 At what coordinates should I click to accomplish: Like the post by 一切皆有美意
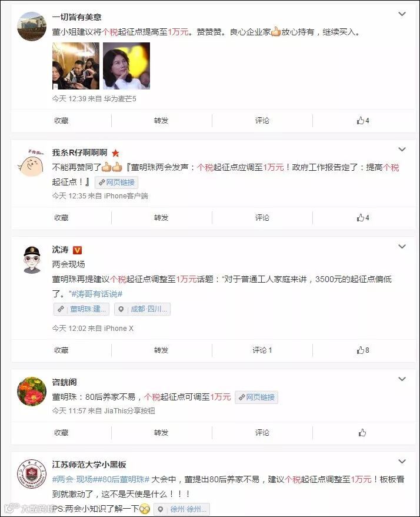point(363,121)
